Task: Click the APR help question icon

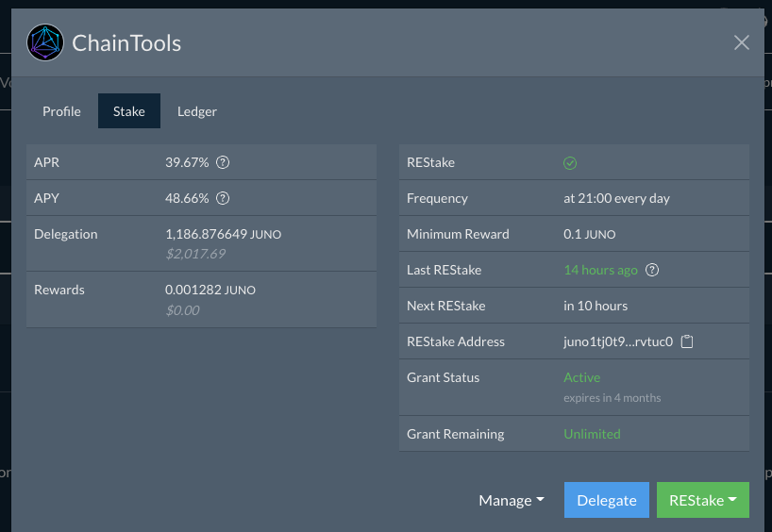Action: tap(223, 162)
